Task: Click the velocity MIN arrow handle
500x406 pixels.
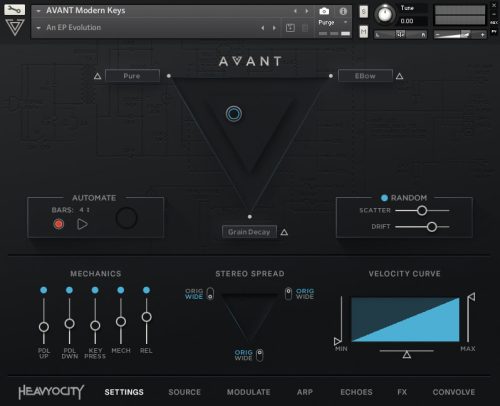Action: pos(337,341)
